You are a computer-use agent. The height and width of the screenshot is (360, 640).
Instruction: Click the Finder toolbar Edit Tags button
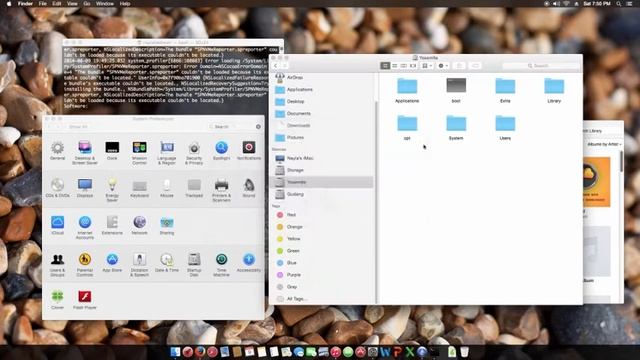click(475, 65)
